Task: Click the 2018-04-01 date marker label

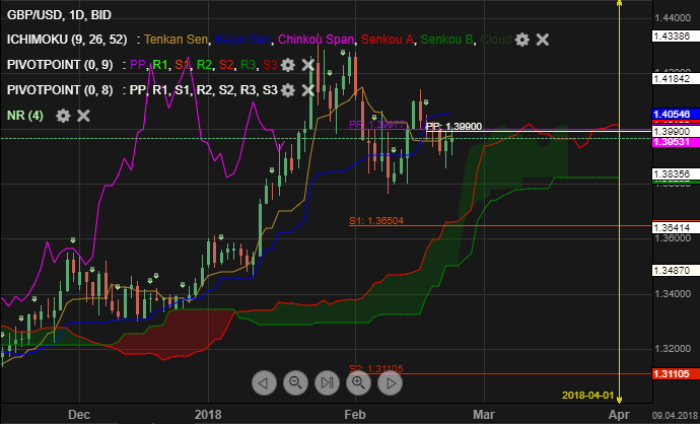Action: pyautogui.click(x=588, y=396)
